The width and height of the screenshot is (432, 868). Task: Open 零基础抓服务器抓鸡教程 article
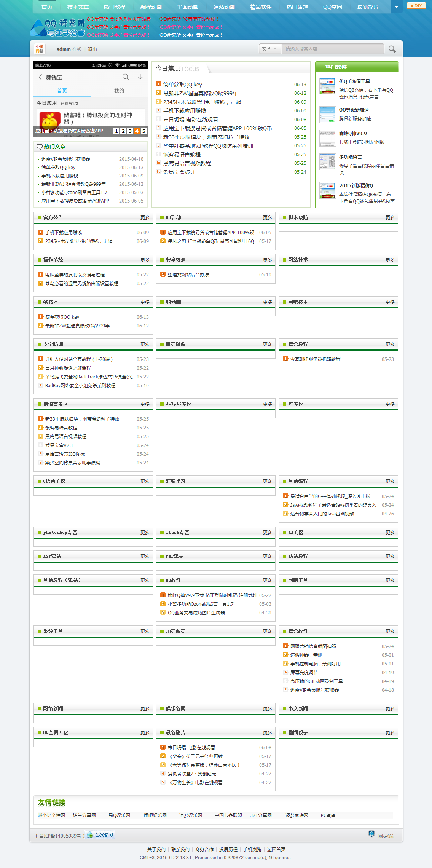point(316,359)
